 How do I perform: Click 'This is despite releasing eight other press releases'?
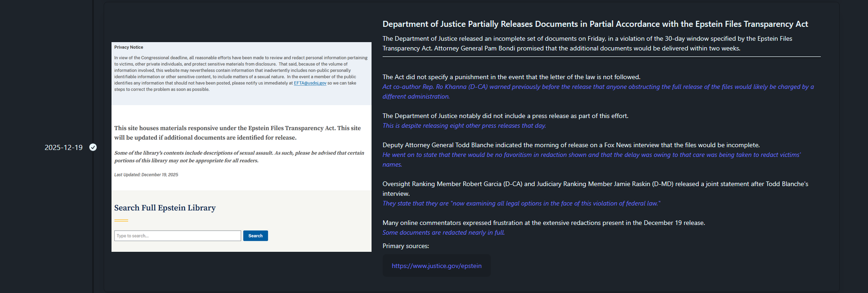[x=464, y=126]
